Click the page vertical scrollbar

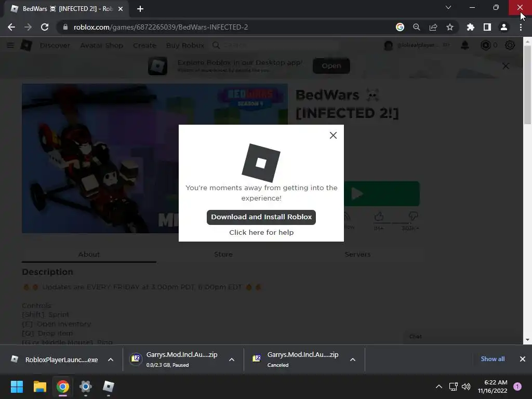click(527, 85)
